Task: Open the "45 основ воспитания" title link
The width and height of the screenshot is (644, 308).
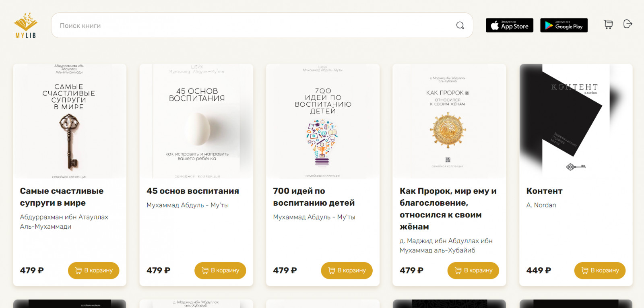Action: tap(193, 191)
